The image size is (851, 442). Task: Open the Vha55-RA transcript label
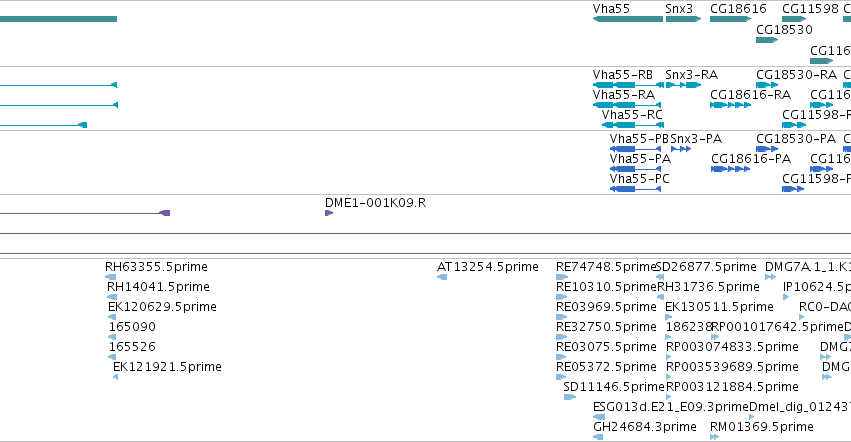pyautogui.click(x=624, y=94)
